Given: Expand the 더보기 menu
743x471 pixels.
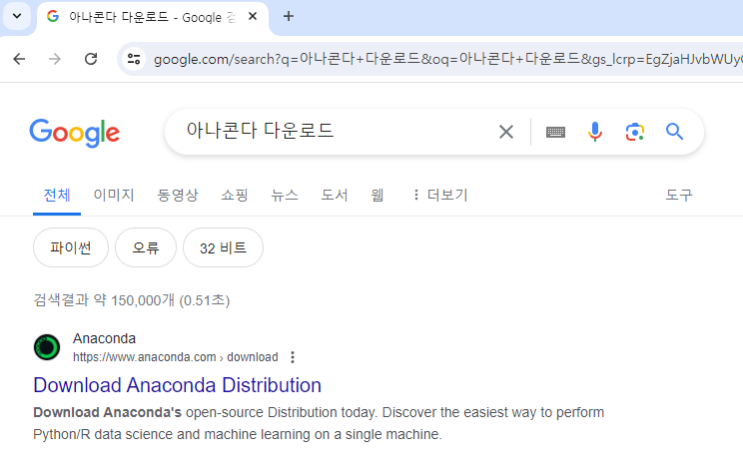Looking at the screenshot, I should pos(440,195).
